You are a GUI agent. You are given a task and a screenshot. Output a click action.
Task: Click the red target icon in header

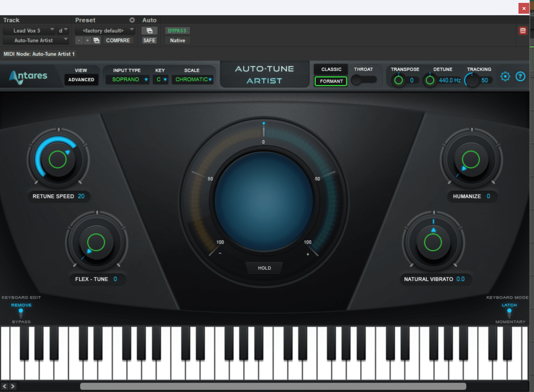(523, 31)
